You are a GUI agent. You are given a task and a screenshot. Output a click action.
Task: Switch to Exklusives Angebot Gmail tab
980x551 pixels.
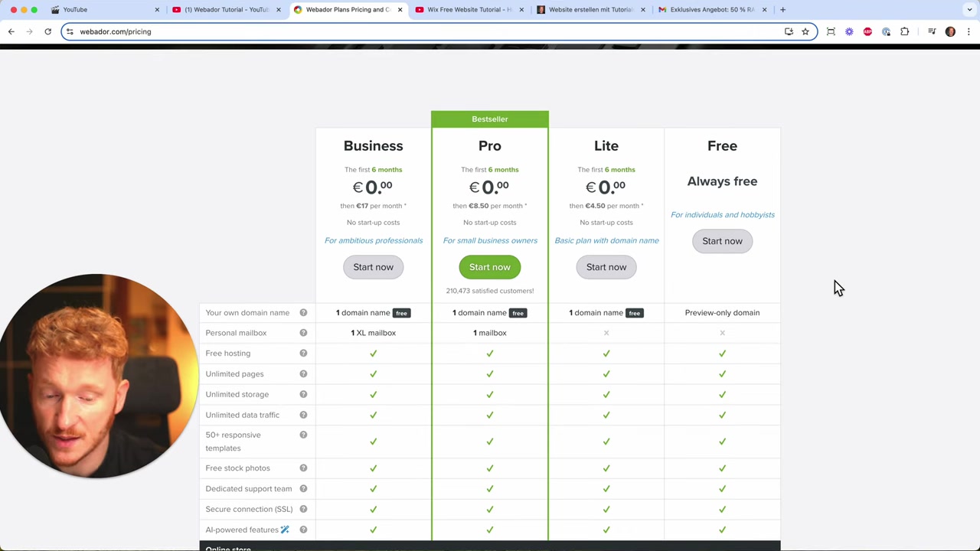(712, 9)
